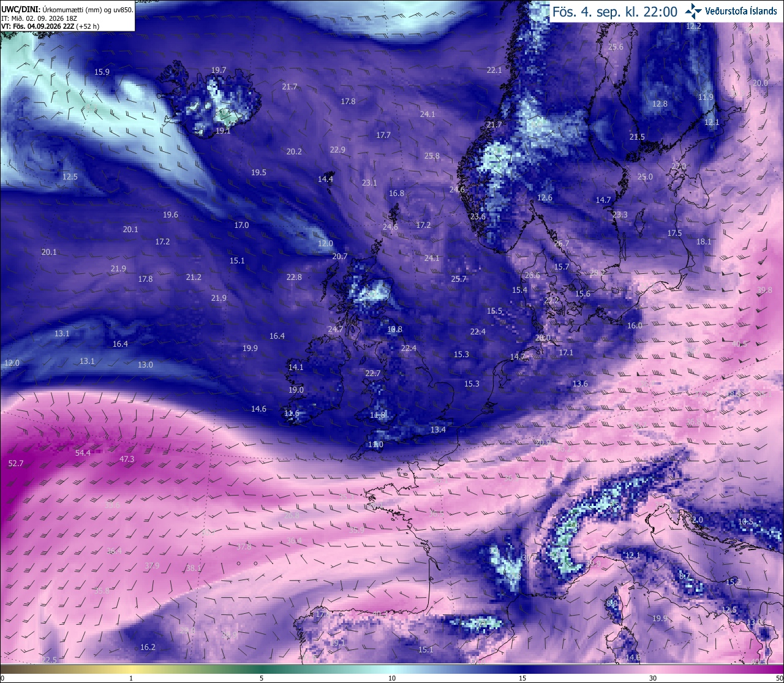The width and height of the screenshot is (784, 683).
Task: Click the 13.4 label over southeast England
Action: point(438,430)
